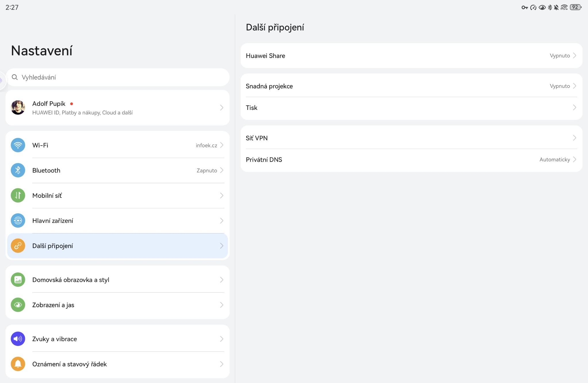Click the orange Další připojení link icon
Image resolution: width=588 pixels, height=383 pixels.
pyautogui.click(x=18, y=246)
